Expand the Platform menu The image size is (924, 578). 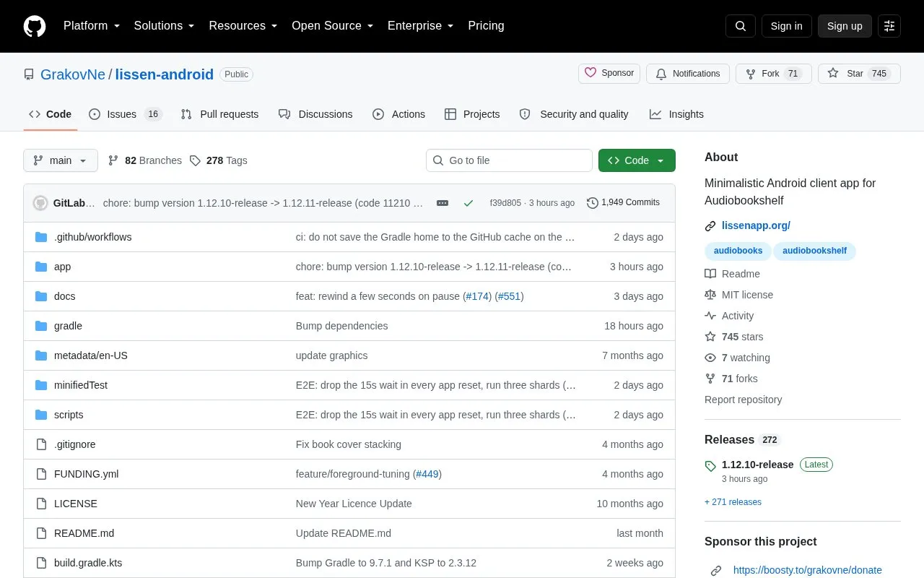click(92, 26)
